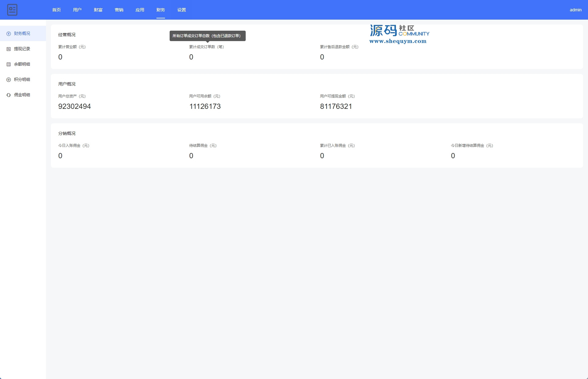Click the 积分明细 circle icon
The height and width of the screenshot is (379, 588).
point(9,80)
